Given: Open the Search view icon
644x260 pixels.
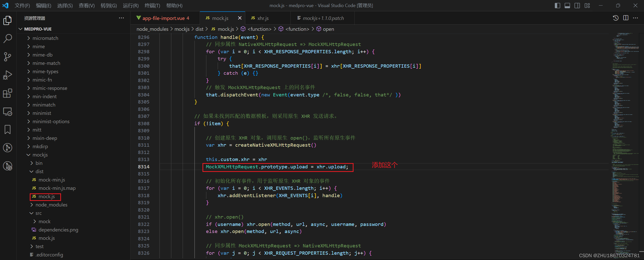Looking at the screenshot, I should point(8,39).
